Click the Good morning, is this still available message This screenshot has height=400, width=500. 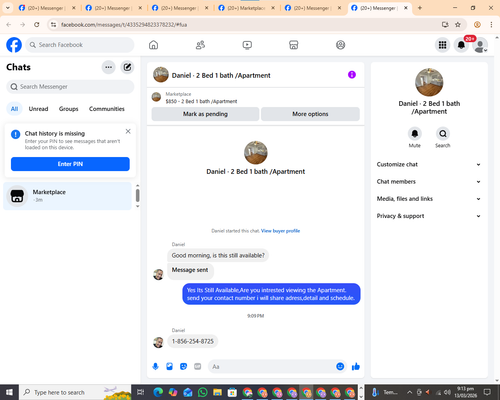[x=218, y=255]
